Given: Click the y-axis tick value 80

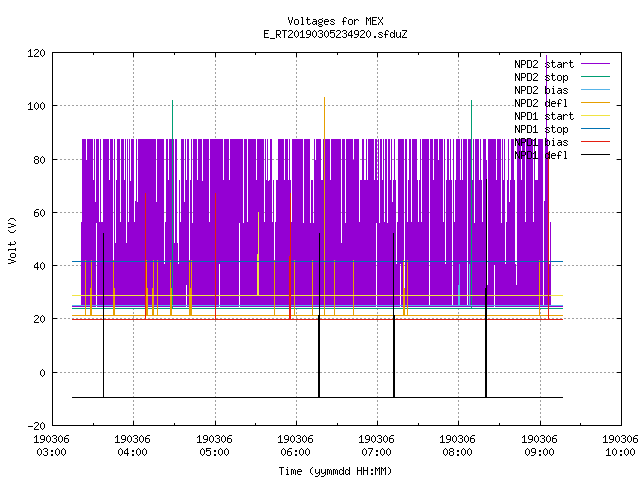Looking at the screenshot, I should (39, 160).
